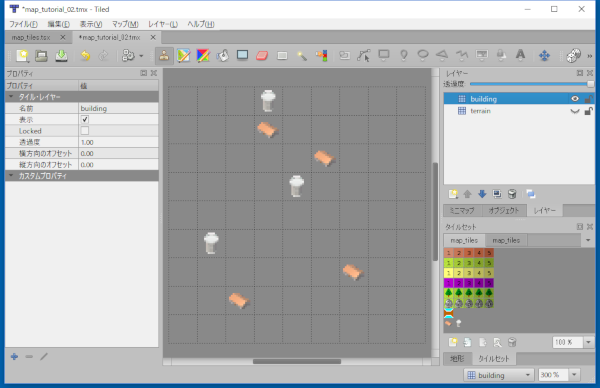Switch to the オブジェクト tab
The width and height of the screenshot is (600, 388).
[504, 210]
